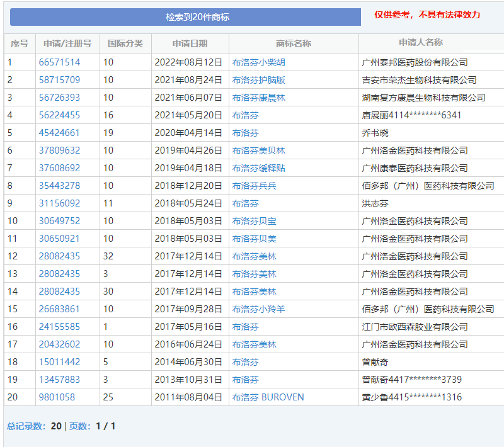504x447 pixels.
Task: Click the date 2011年08月04日
Action: pyautogui.click(x=188, y=397)
